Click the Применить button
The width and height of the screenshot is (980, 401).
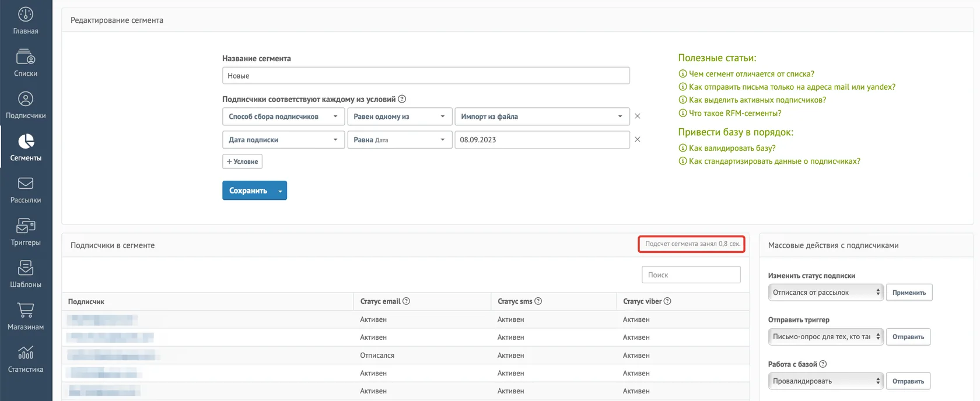point(909,293)
